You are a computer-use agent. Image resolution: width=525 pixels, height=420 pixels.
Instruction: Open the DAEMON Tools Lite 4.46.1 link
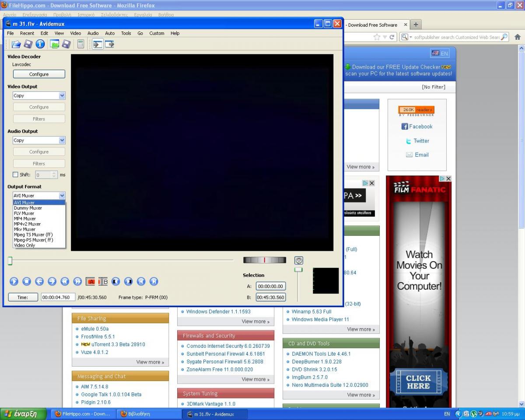click(321, 354)
